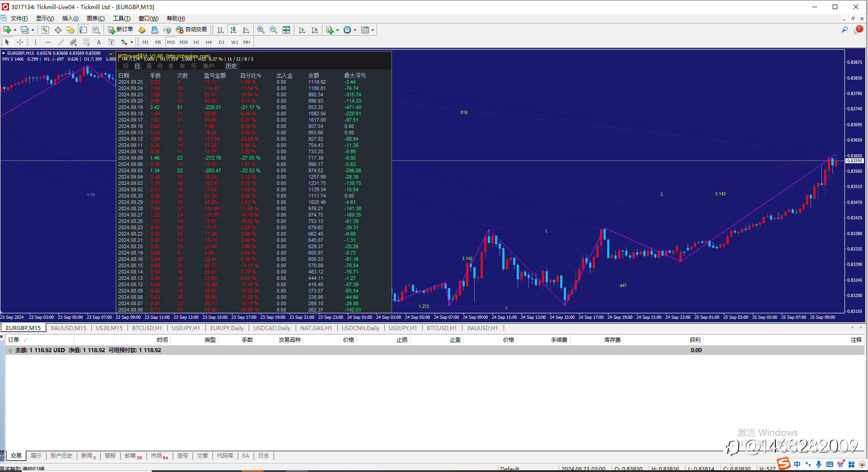868x472 pixels.
Task: Open the indicators list icon
Action: pyautogui.click(x=330, y=30)
